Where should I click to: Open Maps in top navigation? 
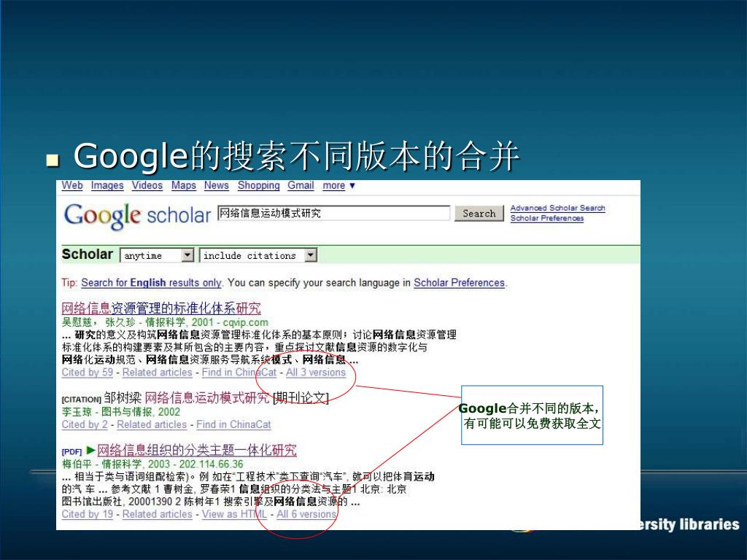(183, 186)
